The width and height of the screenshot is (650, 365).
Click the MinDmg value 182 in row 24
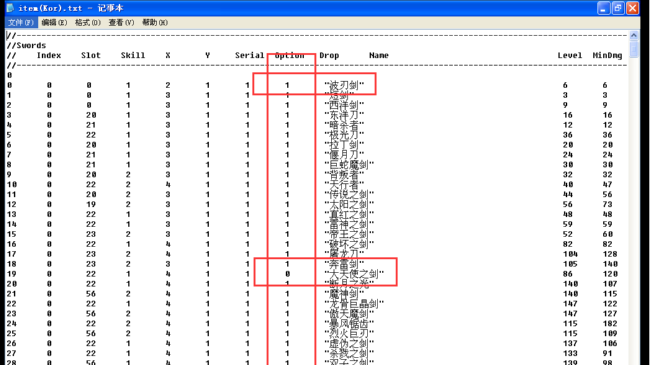(x=610, y=324)
